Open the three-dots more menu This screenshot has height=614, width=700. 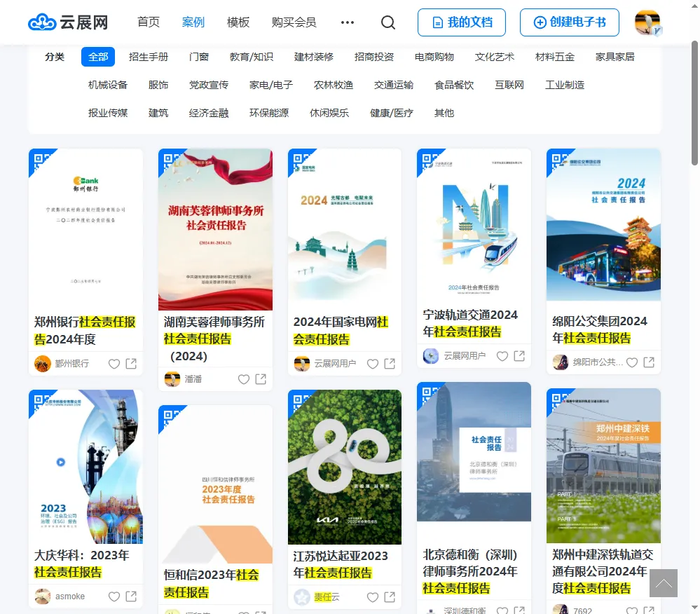tap(348, 22)
